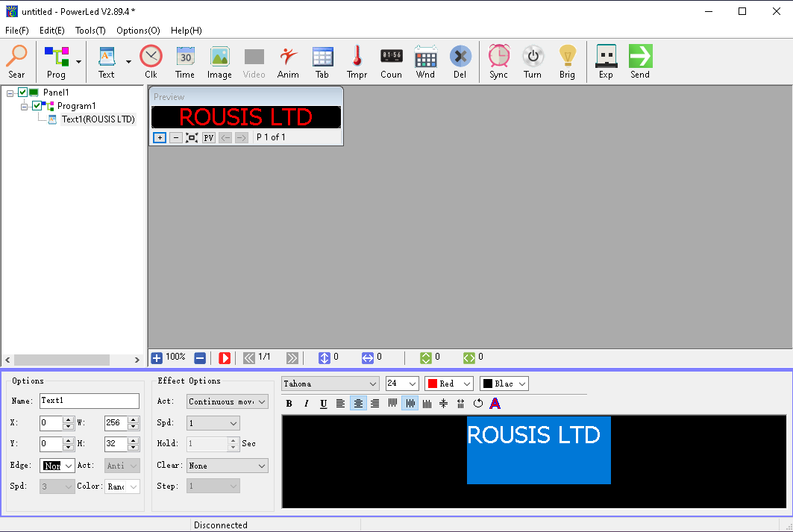Start playback with the red play button

(x=225, y=358)
